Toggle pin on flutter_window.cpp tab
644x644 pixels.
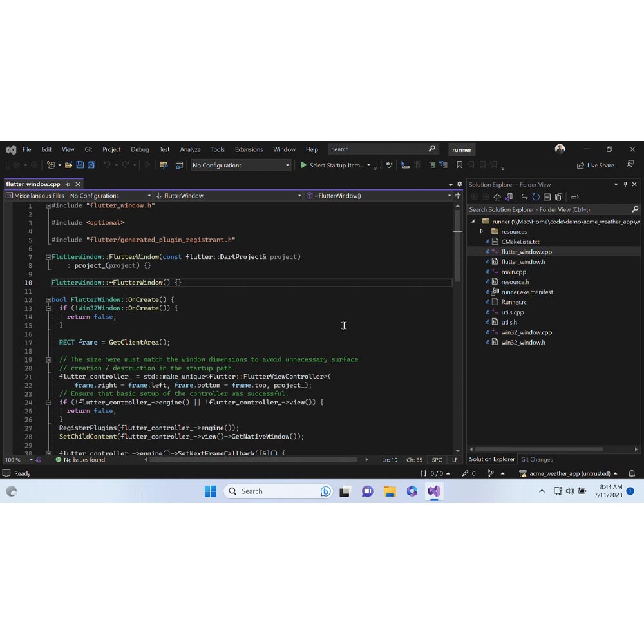click(x=68, y=184)
